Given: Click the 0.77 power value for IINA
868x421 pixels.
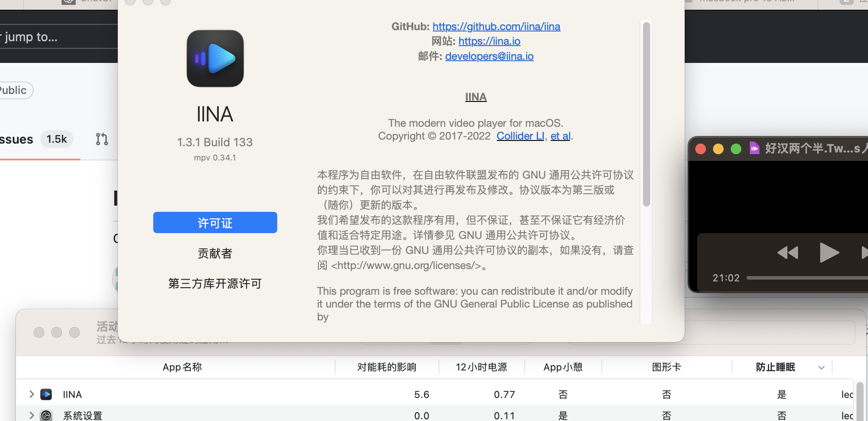Looking at the screenshot, I should [504, 394].
